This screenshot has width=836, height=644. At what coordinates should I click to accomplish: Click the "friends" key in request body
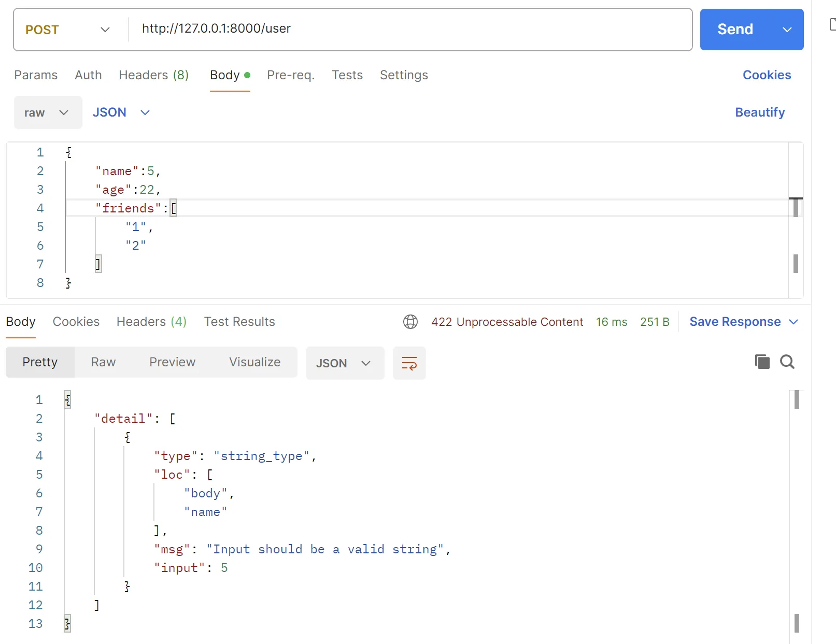click(128, 208)
